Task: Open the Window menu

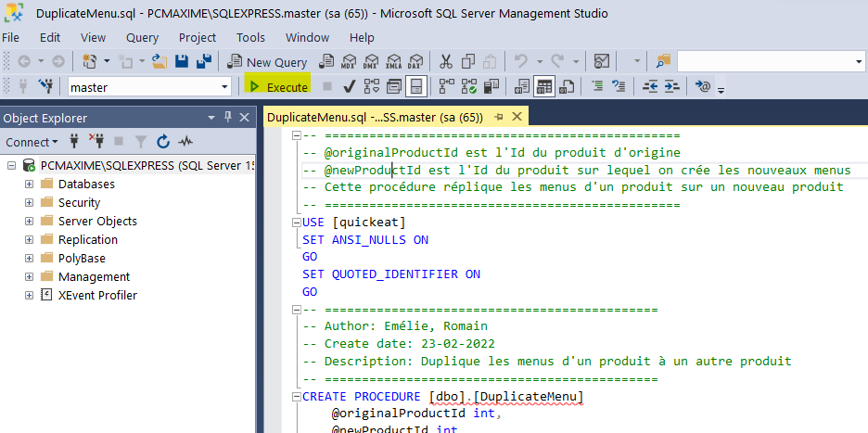Action: [x=307, y=38]
